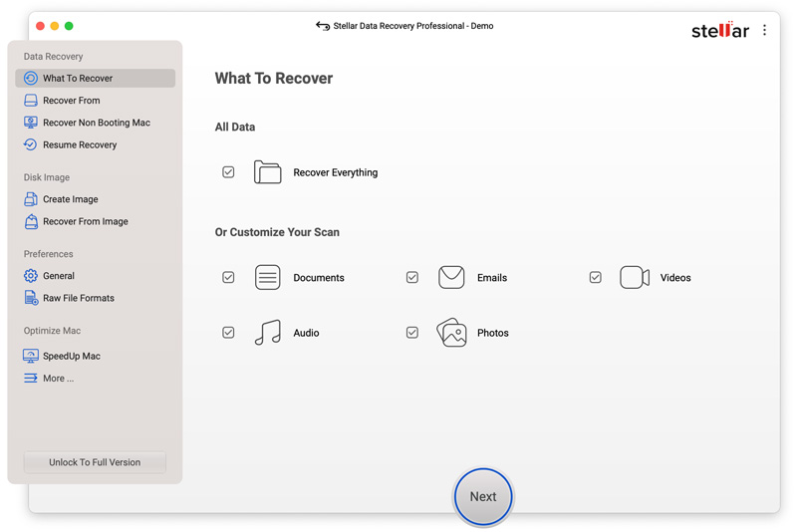
Task: Open the three-dot menu beside Stellar logo
Action: click(764, 30)
